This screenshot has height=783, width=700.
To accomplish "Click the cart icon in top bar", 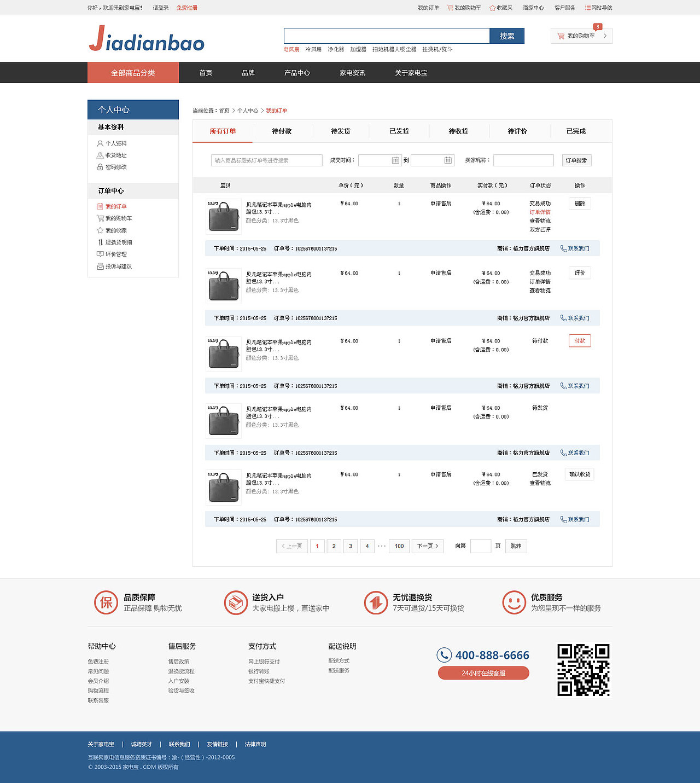I will point(450,8).
